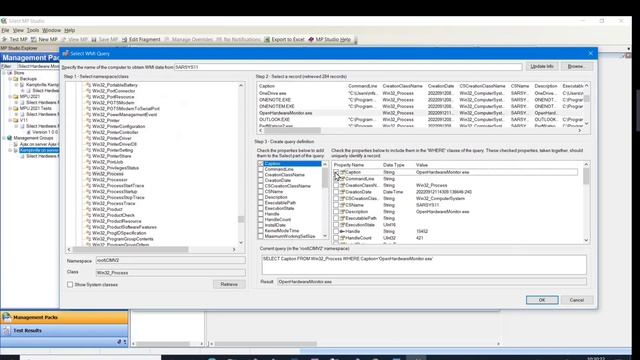Screen dimensions: 640x360
Task: Click the Backups folder icon in explorer
Action: coord(16,79)
